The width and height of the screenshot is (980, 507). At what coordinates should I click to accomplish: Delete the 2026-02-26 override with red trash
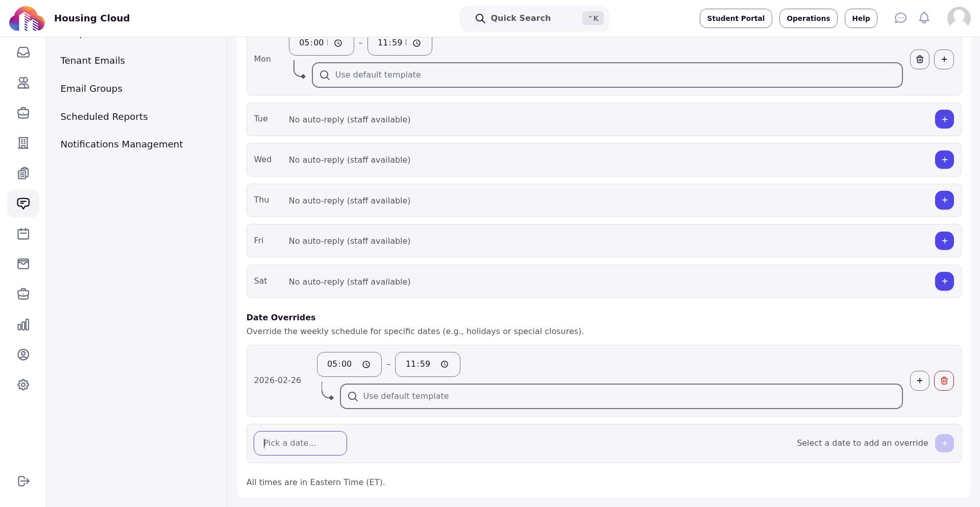click(x=944, y=381)
